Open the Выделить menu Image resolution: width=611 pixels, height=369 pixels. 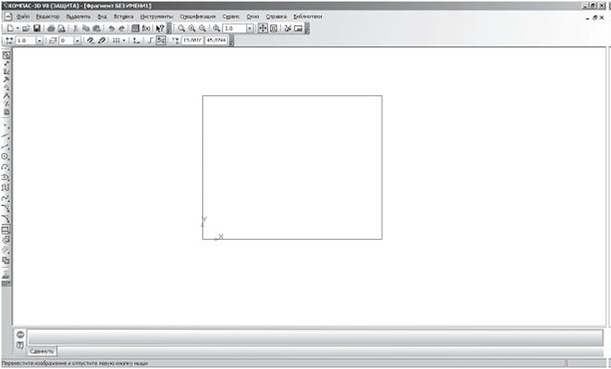[x=78, y=17]
